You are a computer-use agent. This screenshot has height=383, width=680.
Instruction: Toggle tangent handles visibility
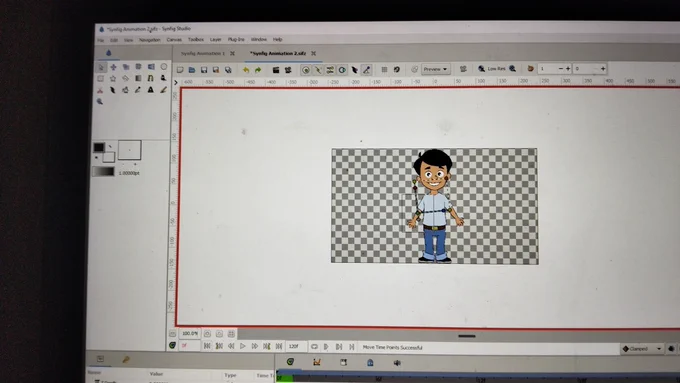[x=330, y=70]
